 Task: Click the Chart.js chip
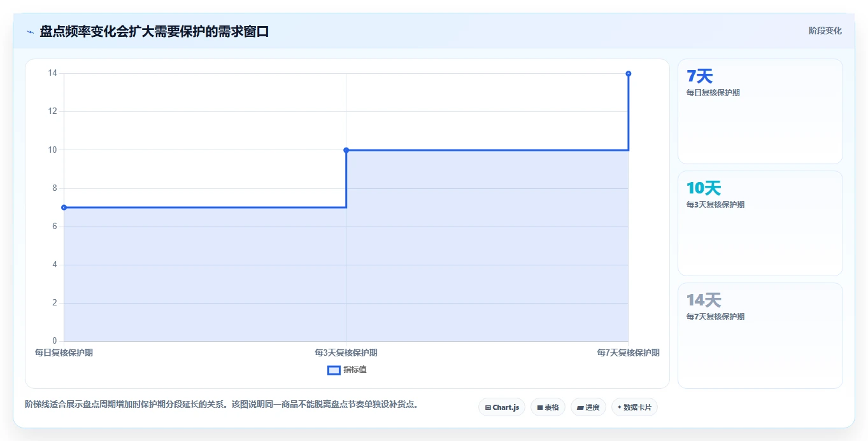(x=502, y=407)
